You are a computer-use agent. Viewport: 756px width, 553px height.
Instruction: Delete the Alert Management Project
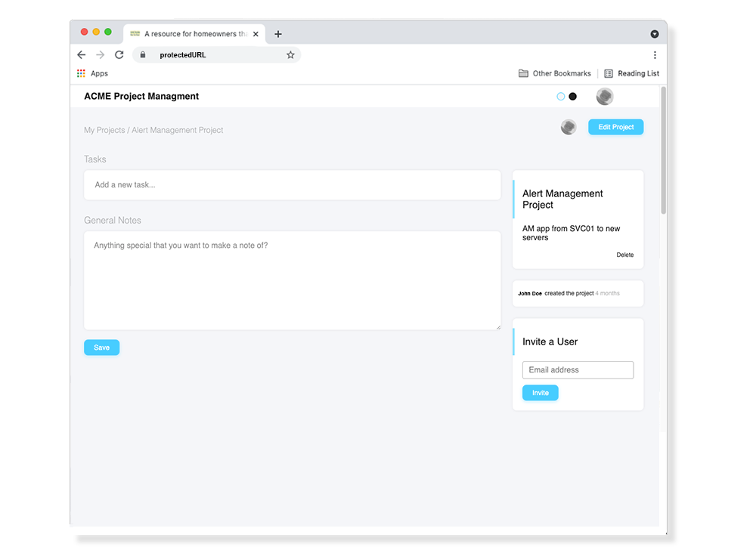point(624,255)
